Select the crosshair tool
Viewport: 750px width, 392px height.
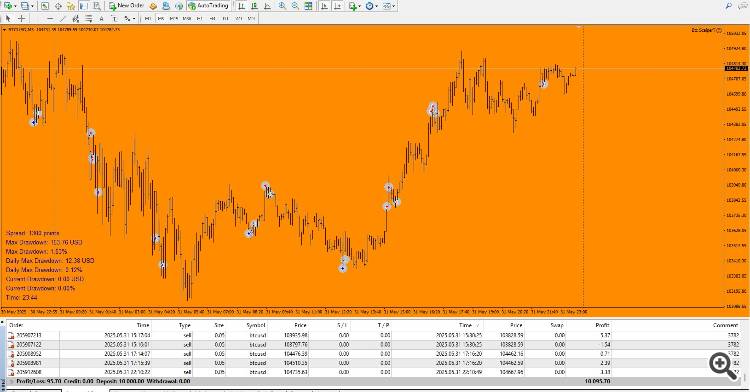click(22, 18)
